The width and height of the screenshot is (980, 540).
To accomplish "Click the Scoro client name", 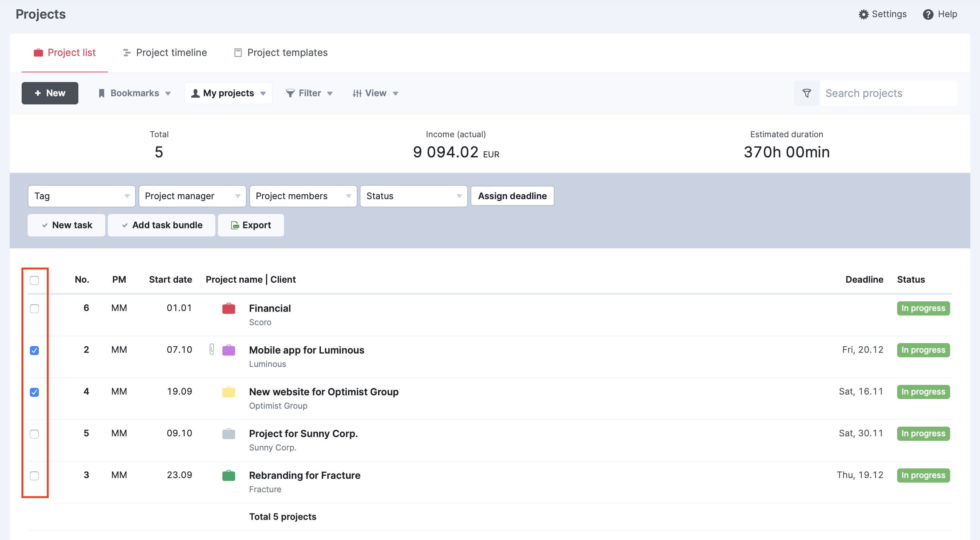I will 260,323.
